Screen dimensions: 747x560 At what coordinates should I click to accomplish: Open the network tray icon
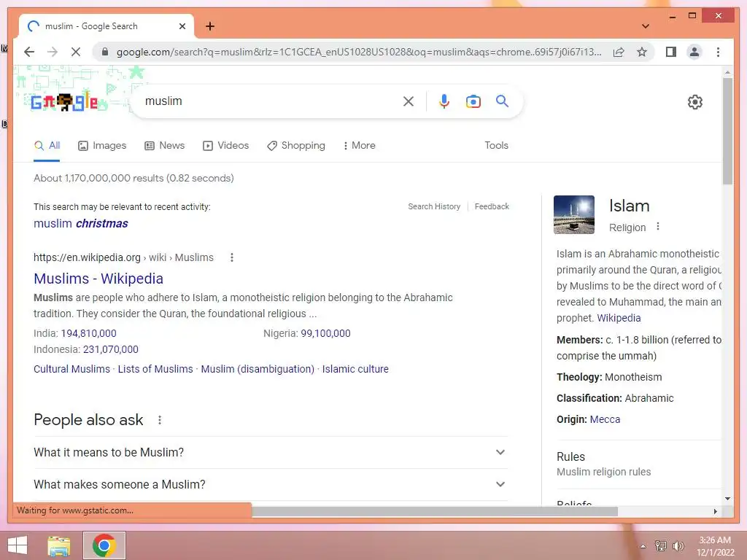tap(661, 546)
